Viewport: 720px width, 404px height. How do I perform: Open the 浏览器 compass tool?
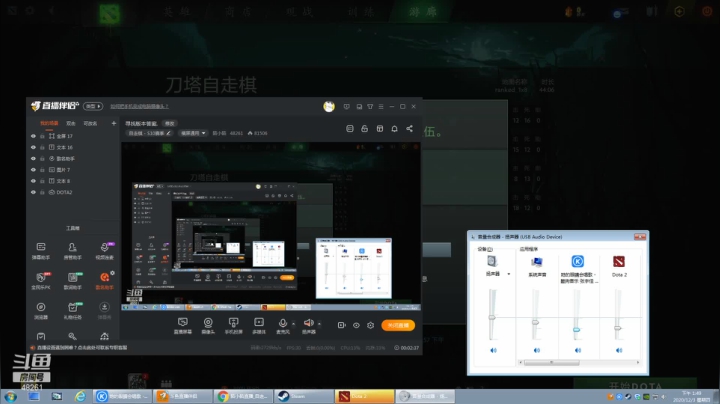(x=41, y=310)
